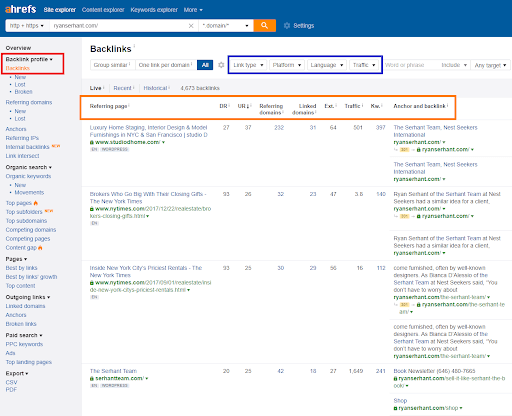This screenshot has height=416, width=512.
Task: Open the Platform filter dropdown
Action: (287, 65)
